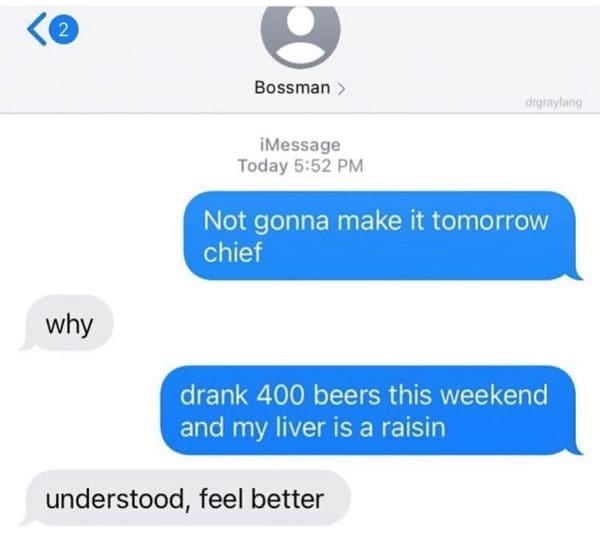The height and width of the screenshot is (537, 600).
Task: Tap the white silhouette head in avatar
Action: click(302, 21)
